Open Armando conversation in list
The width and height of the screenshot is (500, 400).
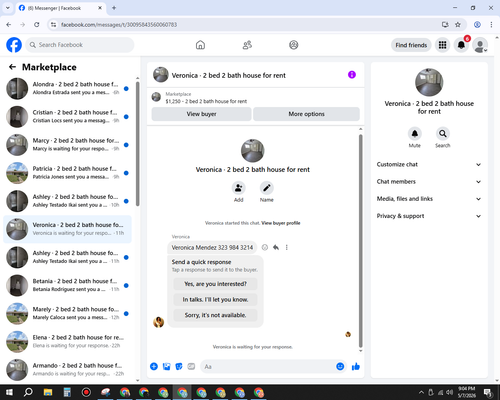(67, 369)
